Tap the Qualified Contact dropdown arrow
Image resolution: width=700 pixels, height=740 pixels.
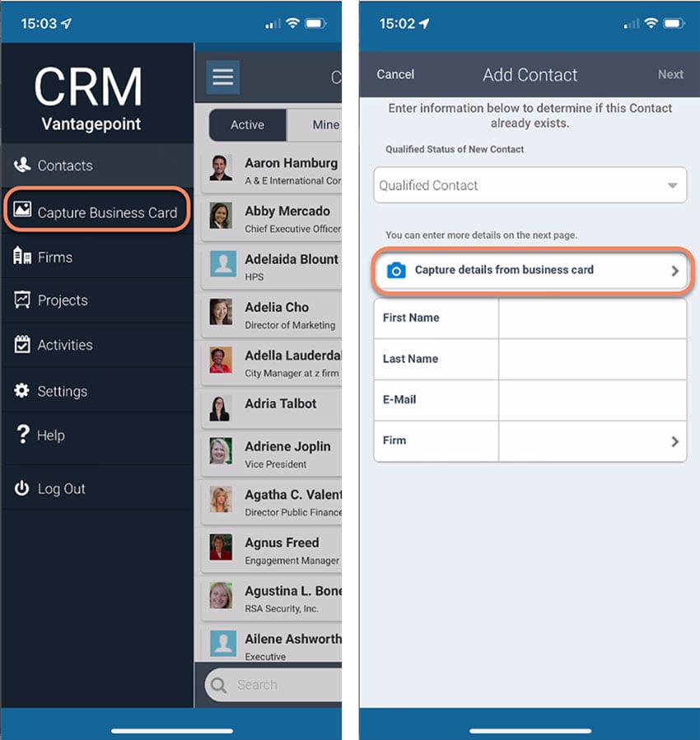tap(672, 185)
